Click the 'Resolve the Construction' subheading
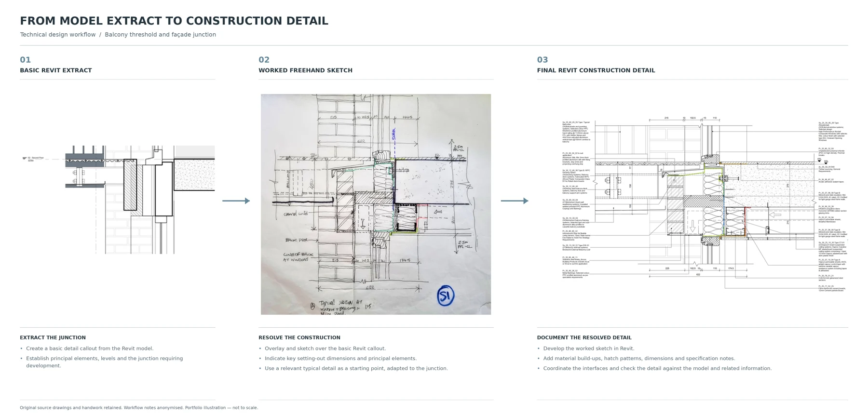The width and height of the screenshot is (868, 416). [299, 338]
